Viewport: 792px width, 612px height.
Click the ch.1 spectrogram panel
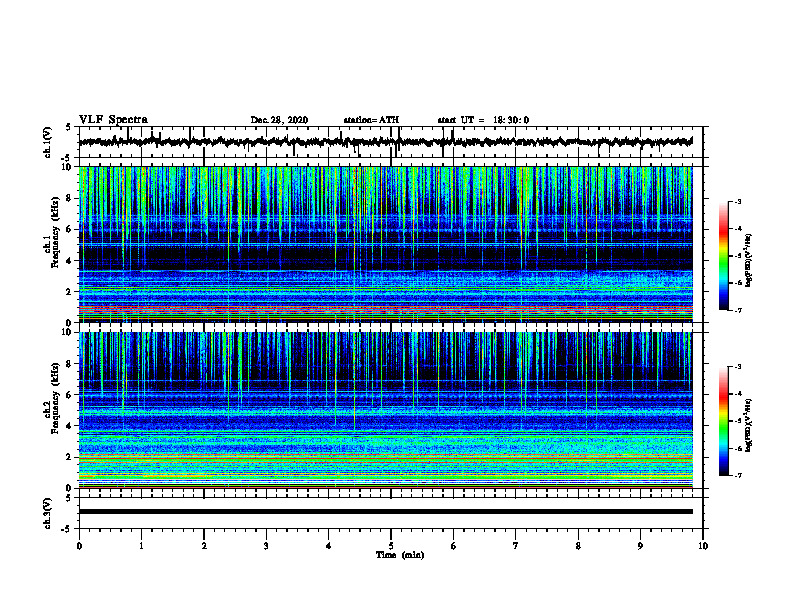pyautogui.click(x=385, y=244)
